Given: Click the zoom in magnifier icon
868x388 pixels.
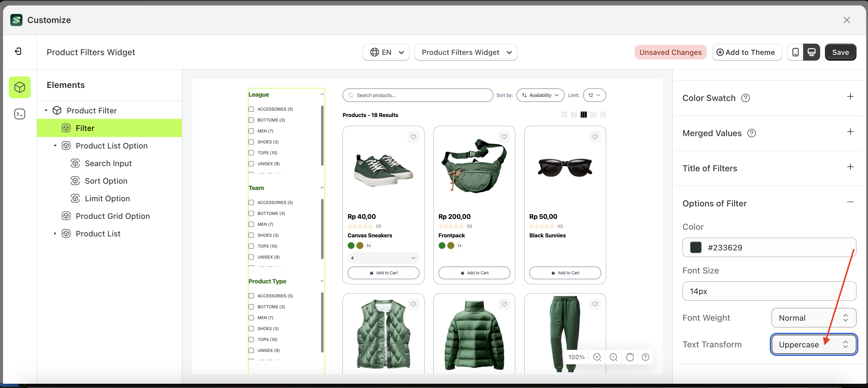Looking at the screenshot, I should (597, 357).
